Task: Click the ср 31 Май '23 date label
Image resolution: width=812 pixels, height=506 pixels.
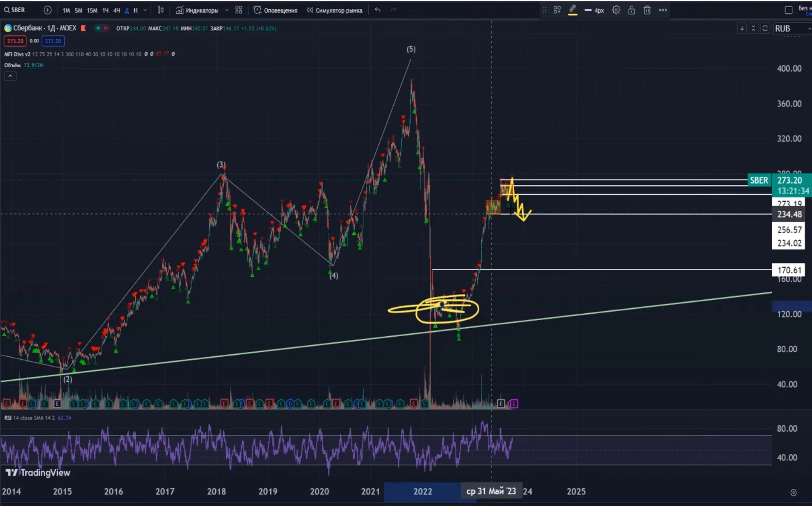Action: click(x=491, y=491)
